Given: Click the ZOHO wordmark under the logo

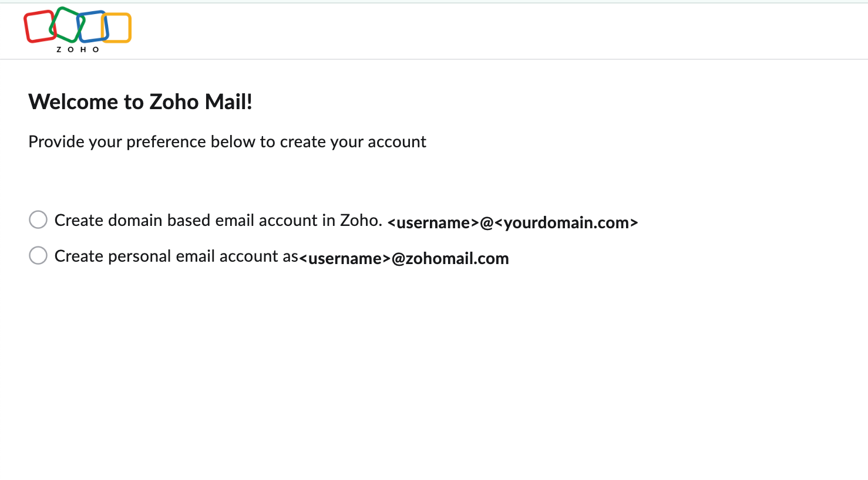Looking at the screenshot, I should click(x=77, y=49).
